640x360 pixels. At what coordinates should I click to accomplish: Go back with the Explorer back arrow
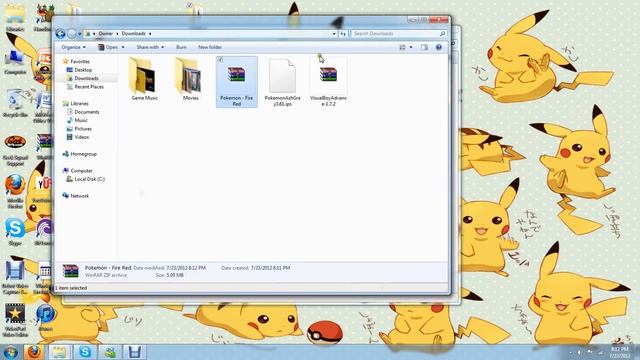tap(60, 34)
